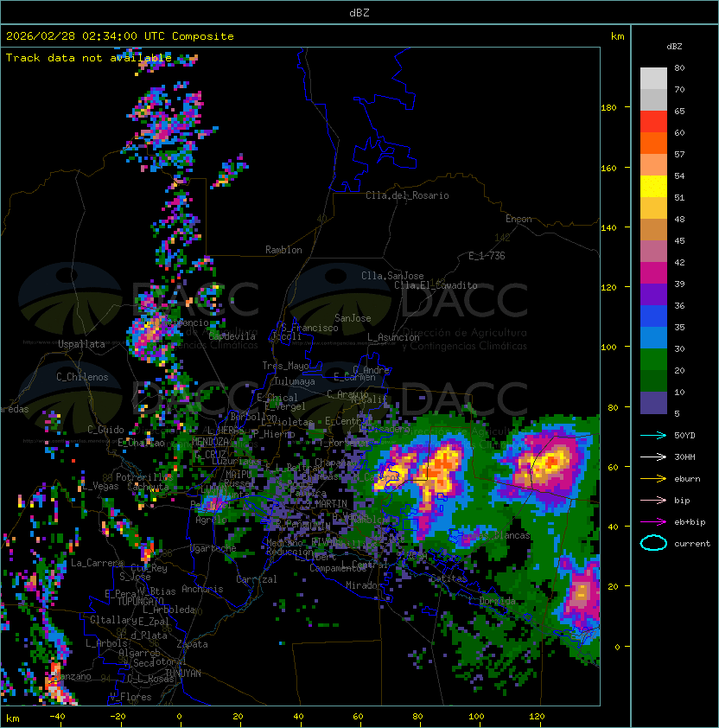Select the pink bip arrow symbol
The image size is (719, 728).
653,500
